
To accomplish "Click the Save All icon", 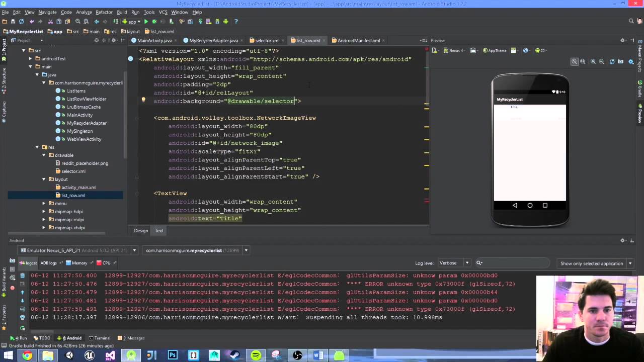I will click(13, 22).
